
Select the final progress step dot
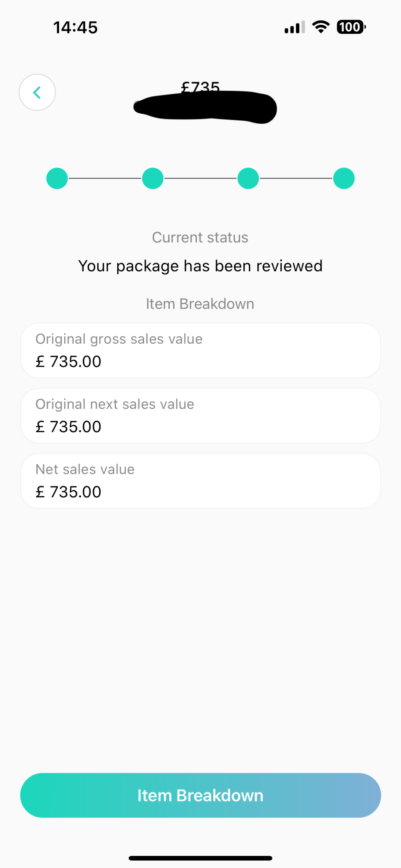344,178
